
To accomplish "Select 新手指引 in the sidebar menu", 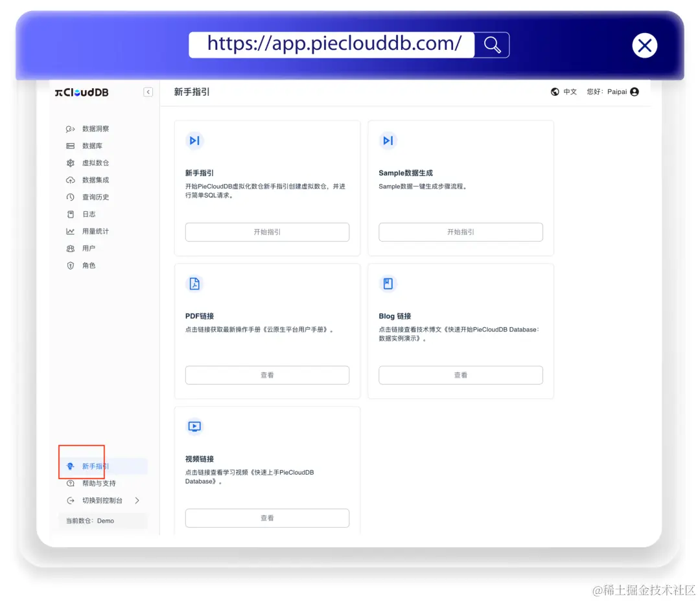I will (x=95, y=466).
